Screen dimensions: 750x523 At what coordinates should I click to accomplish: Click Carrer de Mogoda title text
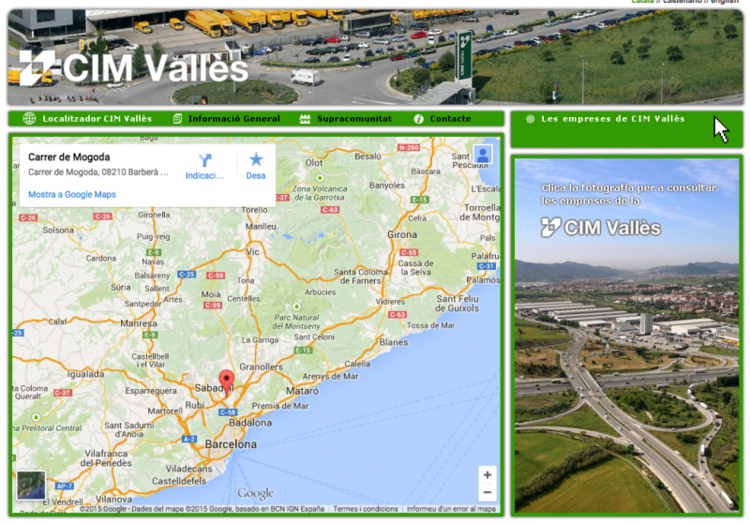(x=69, y=157)
